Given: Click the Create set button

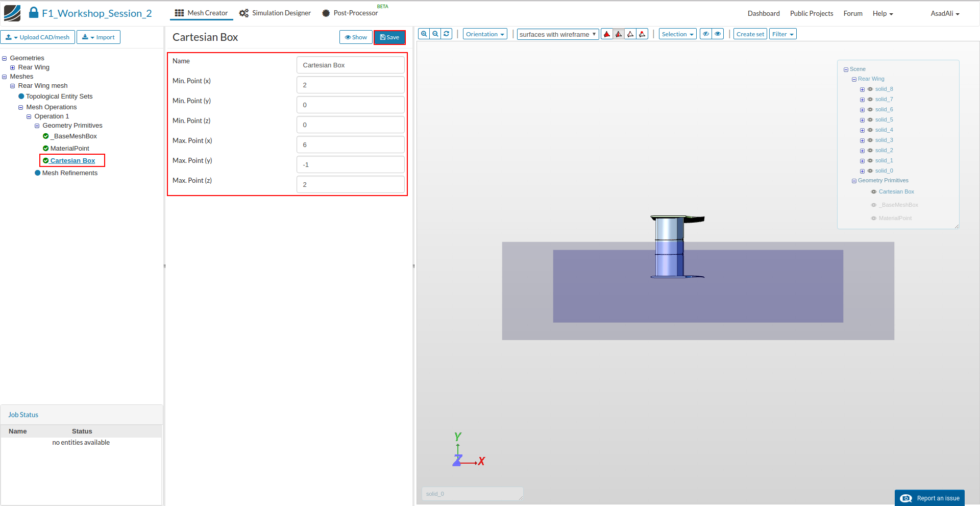Looking at the screenshot, I should tap(750, 34).
